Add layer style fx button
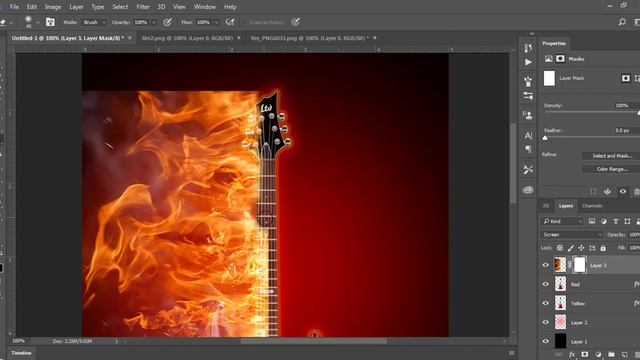The height and width of the screenshot is (360, 640). (572, 354)
